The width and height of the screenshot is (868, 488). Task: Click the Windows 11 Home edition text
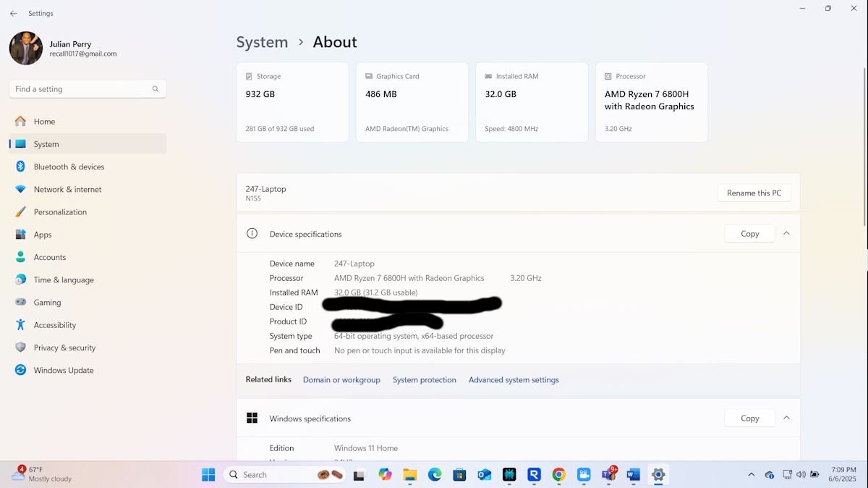pyautogui.click(x=366, y=448)
